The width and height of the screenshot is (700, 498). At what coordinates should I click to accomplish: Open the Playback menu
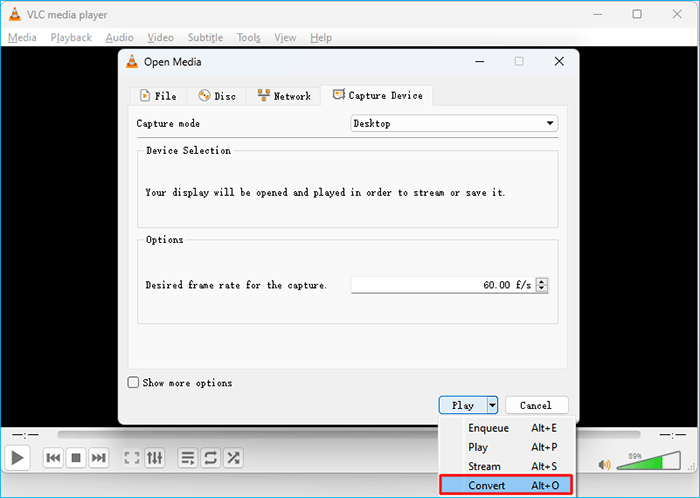(71, 37)
